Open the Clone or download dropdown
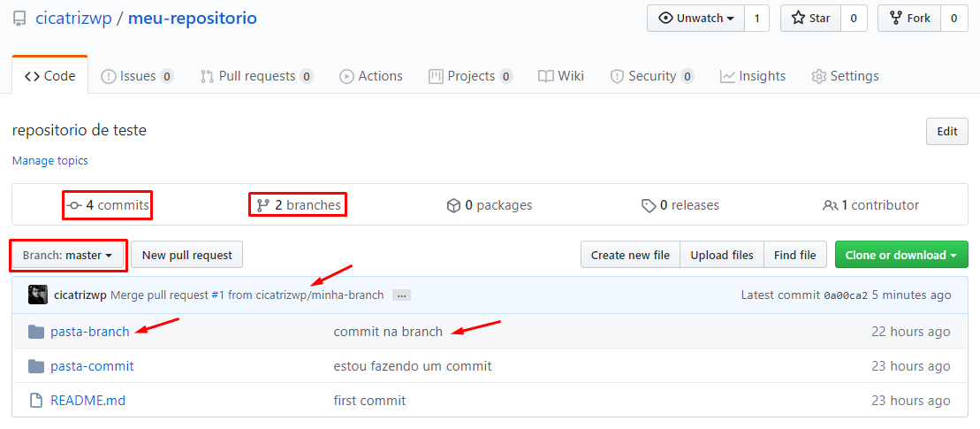 901,255
